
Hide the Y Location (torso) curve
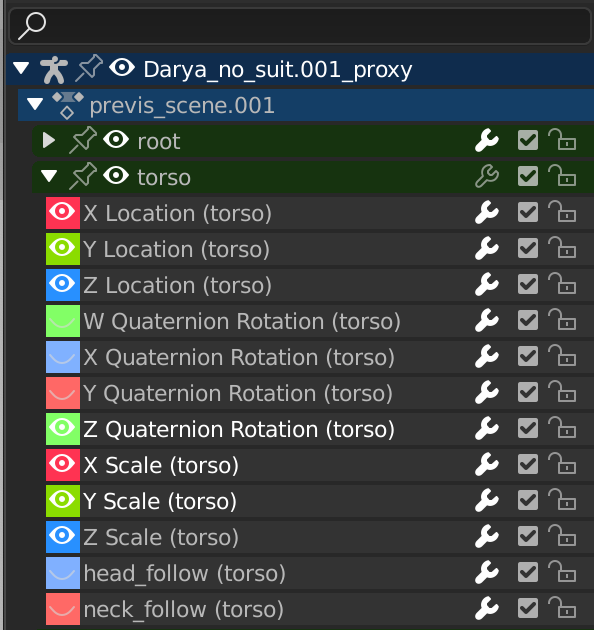coord(63,249)
